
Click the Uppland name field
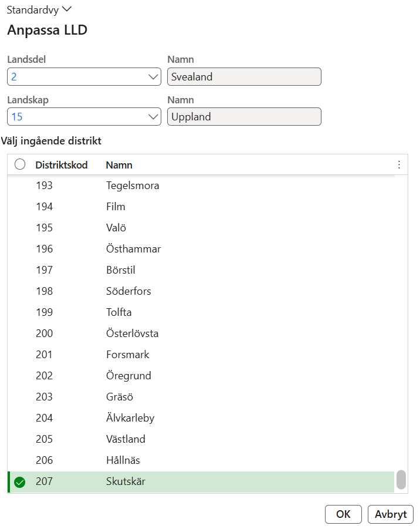click(244, 117)
